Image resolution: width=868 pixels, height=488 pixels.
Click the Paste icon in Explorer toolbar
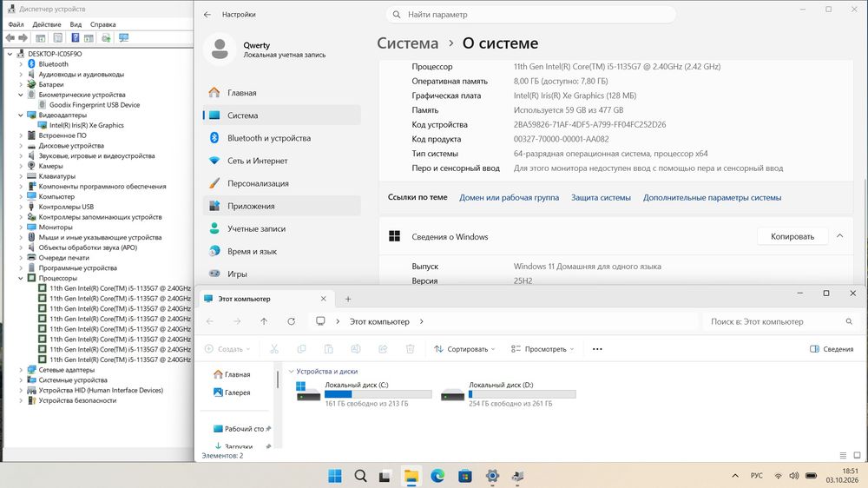328,349
